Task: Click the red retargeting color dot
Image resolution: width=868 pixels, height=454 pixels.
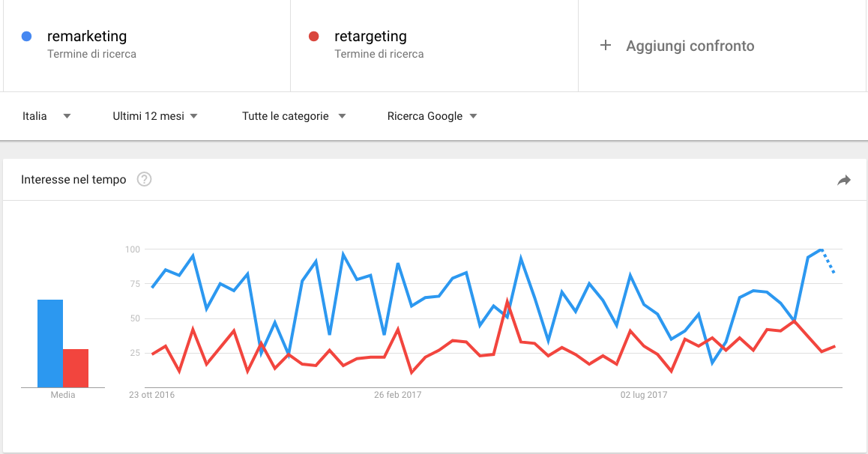Action: pyautogui.click(x=313, y=37)
